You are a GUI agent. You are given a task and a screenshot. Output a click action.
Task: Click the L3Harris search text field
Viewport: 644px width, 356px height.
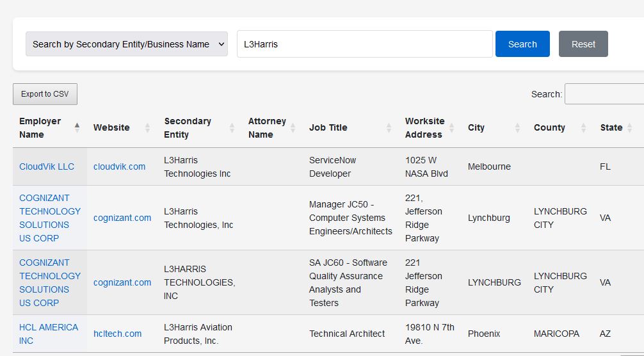(365, 44)
